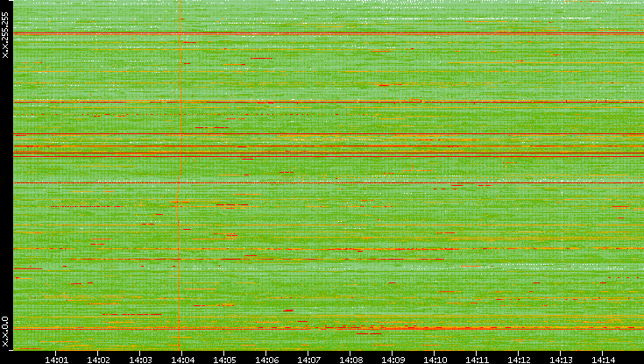This screenshot has width=644, height=364.
Task: Click the 14:14 time axis label
Action: [604, 360]
